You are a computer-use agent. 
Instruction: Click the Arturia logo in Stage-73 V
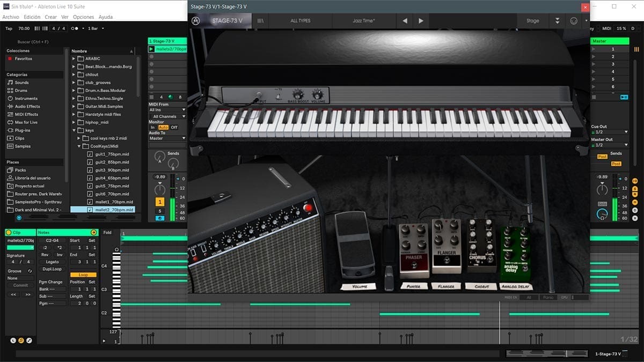(196, 21)
